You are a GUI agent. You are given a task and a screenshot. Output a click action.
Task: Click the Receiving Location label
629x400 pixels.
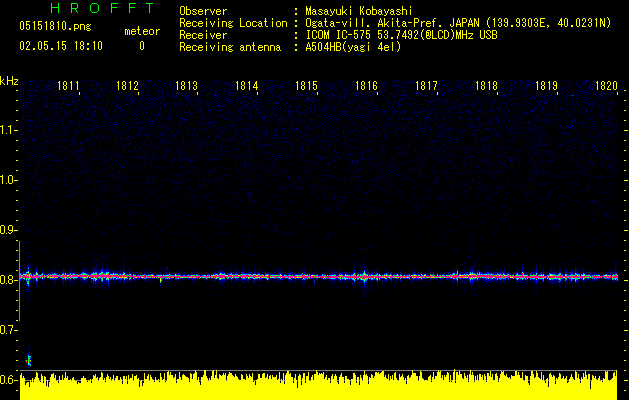233,23
